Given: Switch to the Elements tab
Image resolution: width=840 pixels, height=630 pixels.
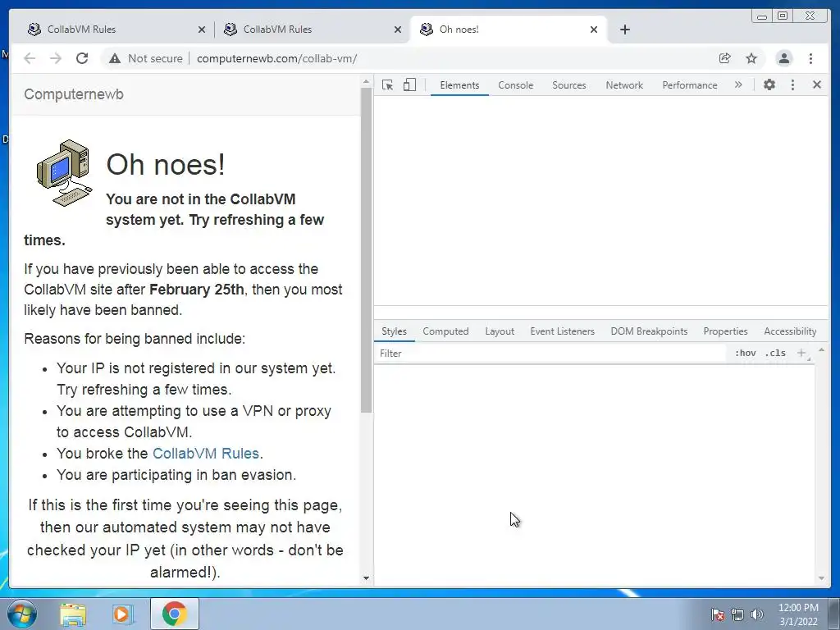Looking at the screenshot, I should (459, 85).
